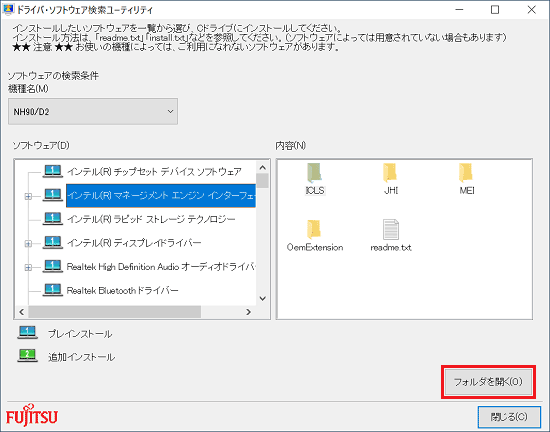Click the 機種名(M) label
550x432 pixels.
[x=28, y=89]
